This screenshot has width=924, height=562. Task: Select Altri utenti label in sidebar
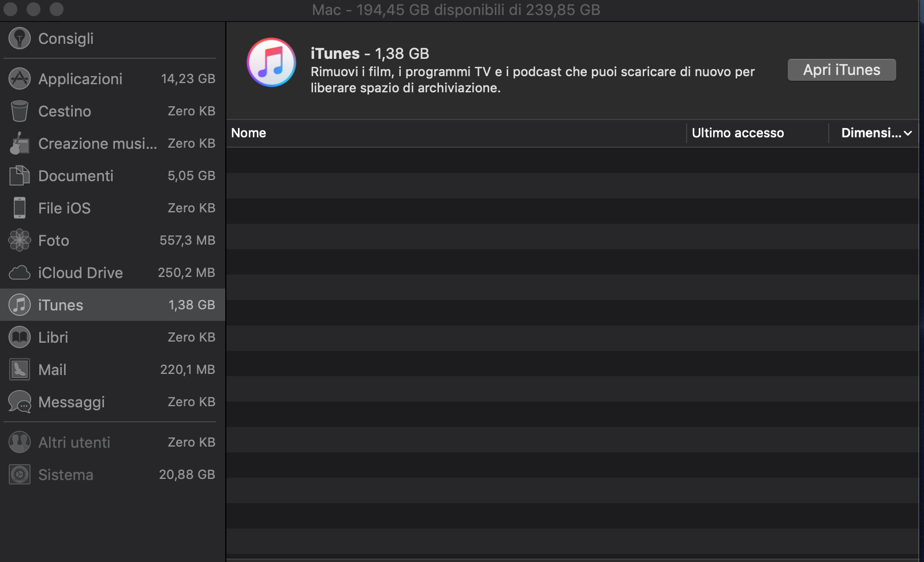[x=74, y=443]
